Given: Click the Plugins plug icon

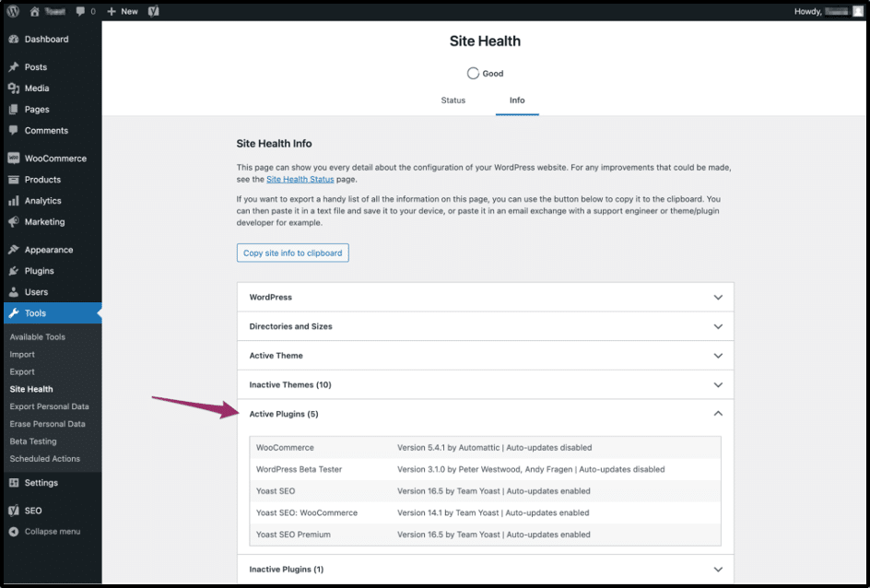Looking at the screenshot, I should pyautogui.click(x=14, y=271).
